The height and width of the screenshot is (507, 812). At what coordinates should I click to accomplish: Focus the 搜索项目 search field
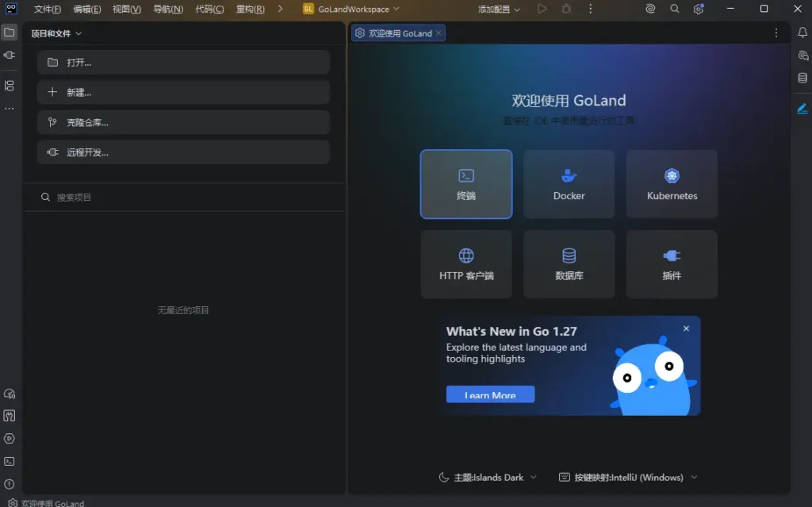point(183,197)
